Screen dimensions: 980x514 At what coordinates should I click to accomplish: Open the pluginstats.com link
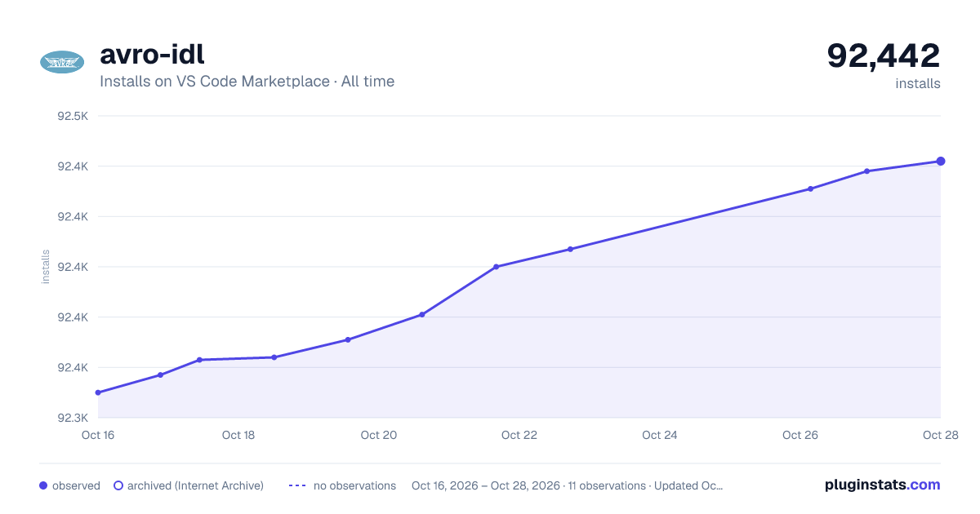[x=883, y=485]
